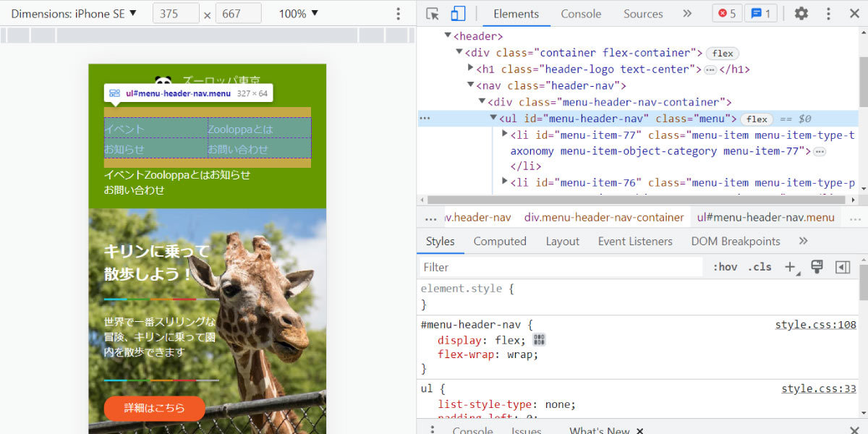Viewport: 868px width, 434px height.
Task: Click the キリンに乗って散歩しよう！ heading
Action: tap(156, 263)
